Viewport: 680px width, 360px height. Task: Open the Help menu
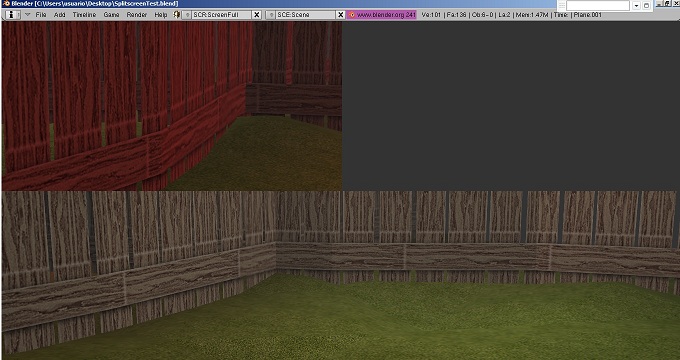[161, 15]
